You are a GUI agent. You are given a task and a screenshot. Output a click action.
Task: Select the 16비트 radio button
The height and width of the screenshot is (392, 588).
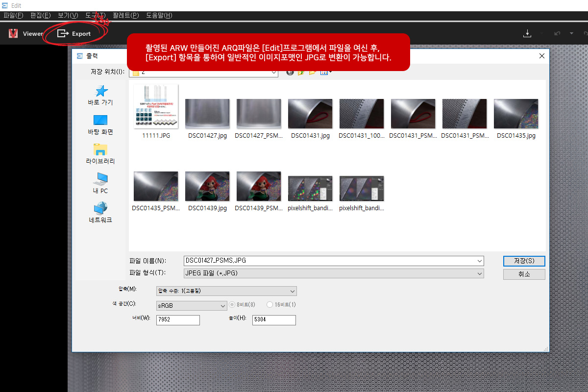270,305
